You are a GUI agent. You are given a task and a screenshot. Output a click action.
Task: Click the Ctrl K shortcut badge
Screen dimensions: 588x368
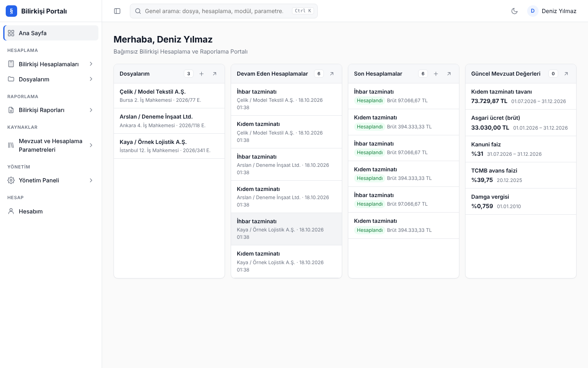click(x=303, y=11)
